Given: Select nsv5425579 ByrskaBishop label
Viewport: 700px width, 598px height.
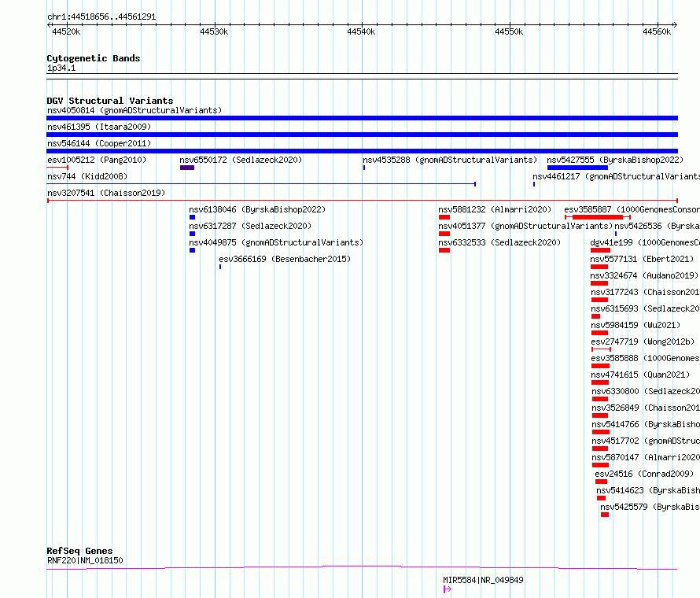Looking at the screenshot, I should pos(650,507).
